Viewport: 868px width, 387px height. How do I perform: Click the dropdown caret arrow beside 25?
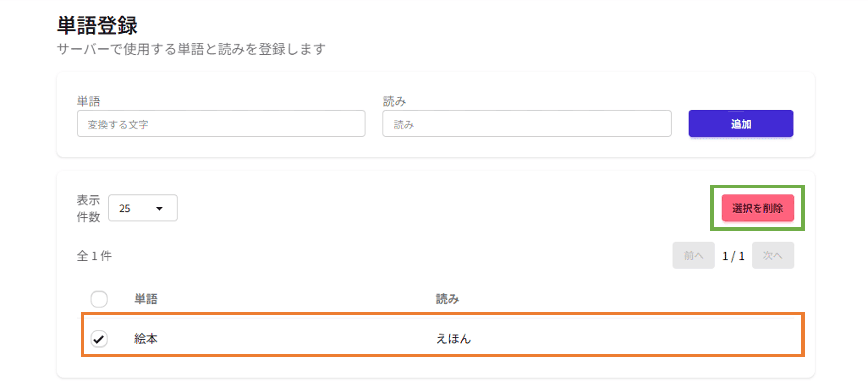159,208
